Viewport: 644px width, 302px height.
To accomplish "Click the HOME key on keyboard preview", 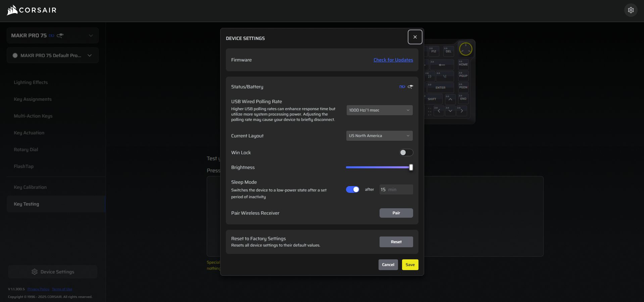I will tap(463, 64).
